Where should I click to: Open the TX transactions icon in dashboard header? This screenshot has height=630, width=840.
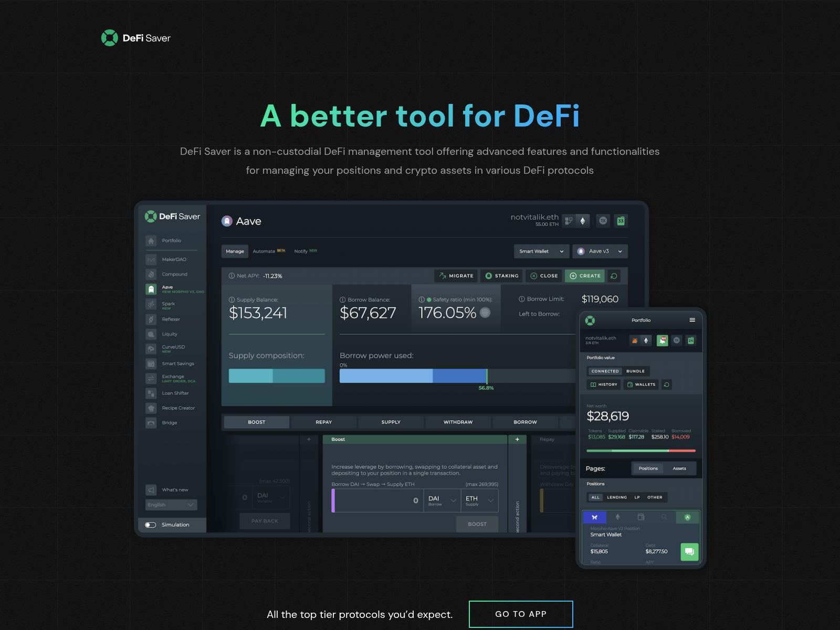pos(603,221)
